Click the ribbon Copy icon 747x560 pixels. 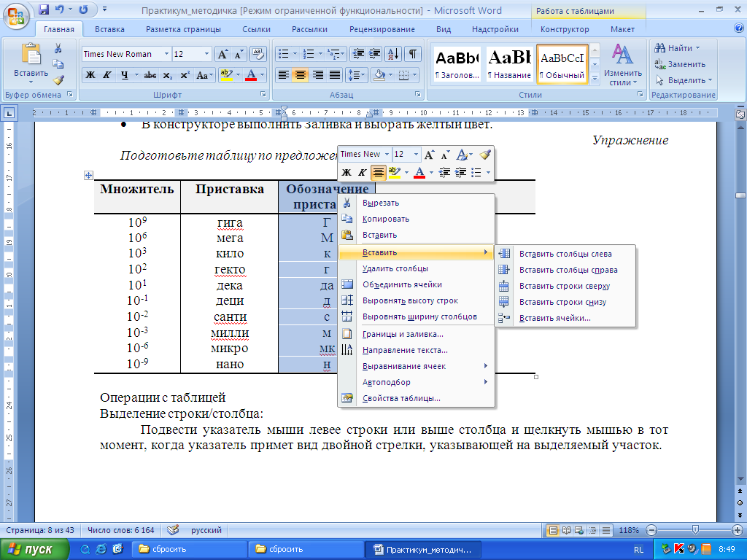[x=58, y=64]
